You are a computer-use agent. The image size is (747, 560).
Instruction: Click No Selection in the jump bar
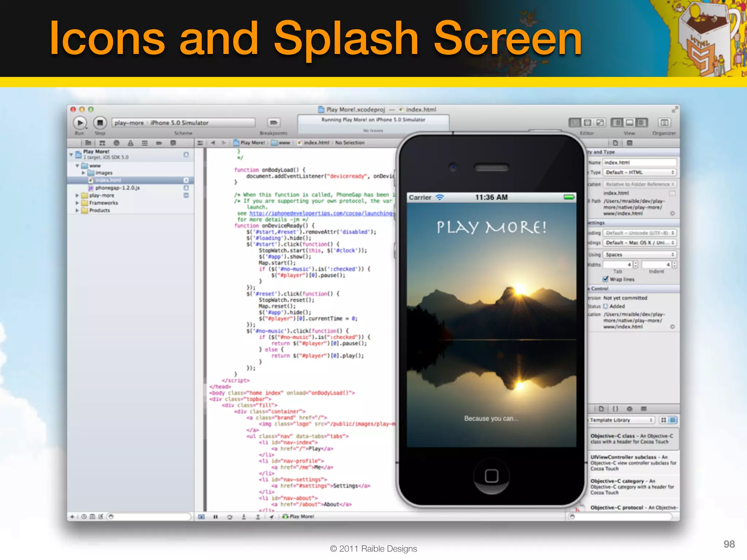(x=350, y=143)
